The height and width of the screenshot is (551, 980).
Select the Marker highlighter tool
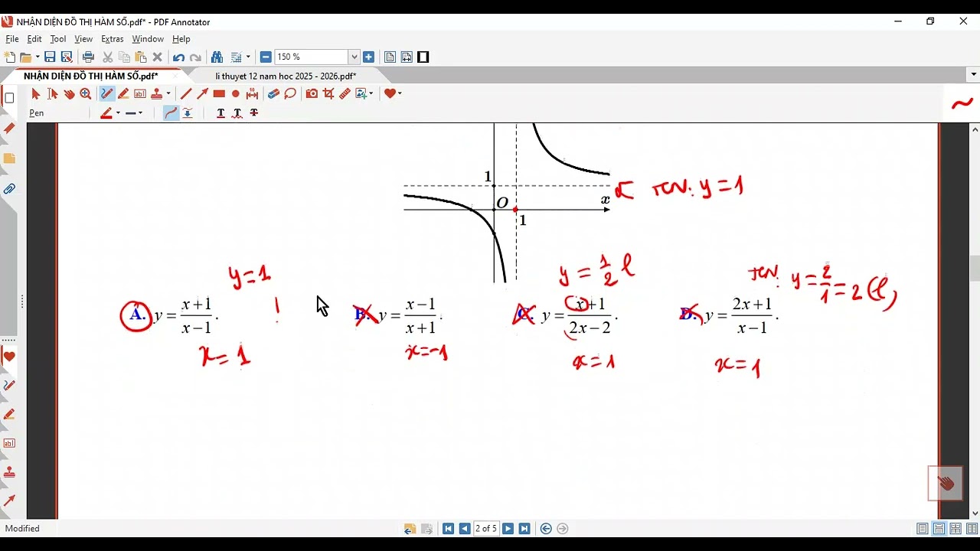[123, 94]
